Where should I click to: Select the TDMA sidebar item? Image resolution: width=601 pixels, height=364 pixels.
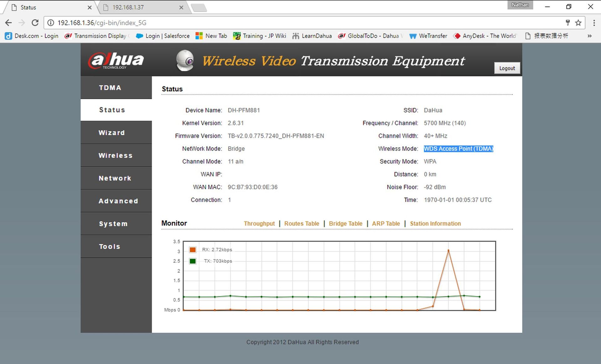coord(110,88)
